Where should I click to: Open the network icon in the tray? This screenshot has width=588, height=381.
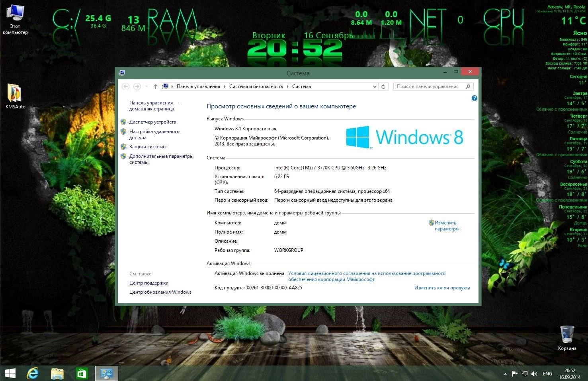point(525,374)
